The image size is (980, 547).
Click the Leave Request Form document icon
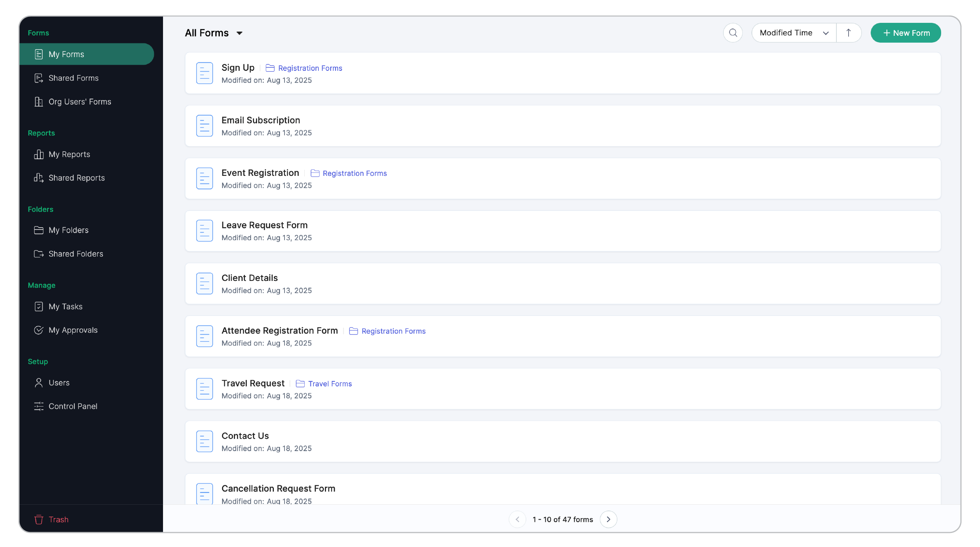(204, 231)
